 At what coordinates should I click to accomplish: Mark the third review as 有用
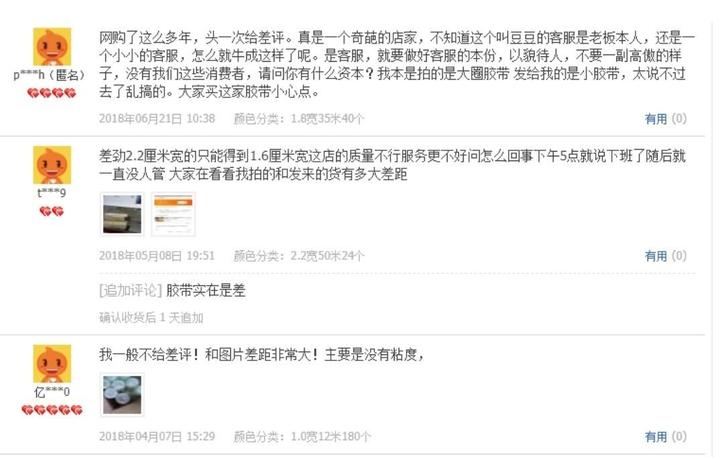[x=656, y=436]
